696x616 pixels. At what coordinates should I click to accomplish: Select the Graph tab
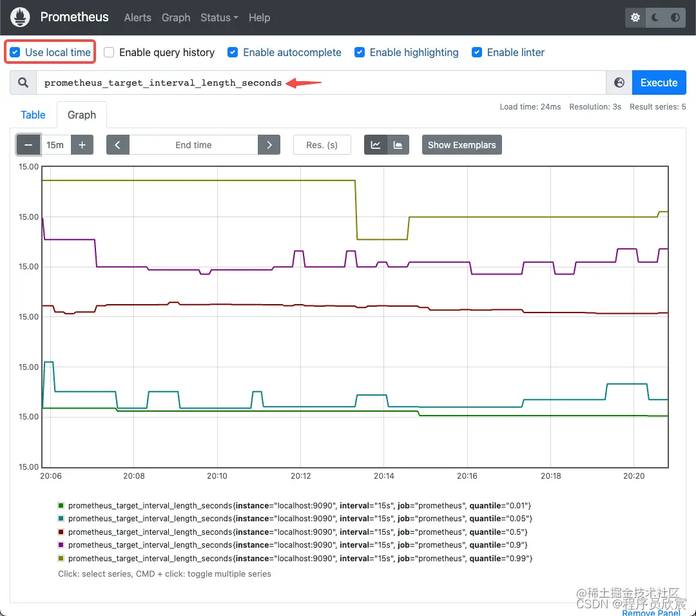tap(82, 115)
